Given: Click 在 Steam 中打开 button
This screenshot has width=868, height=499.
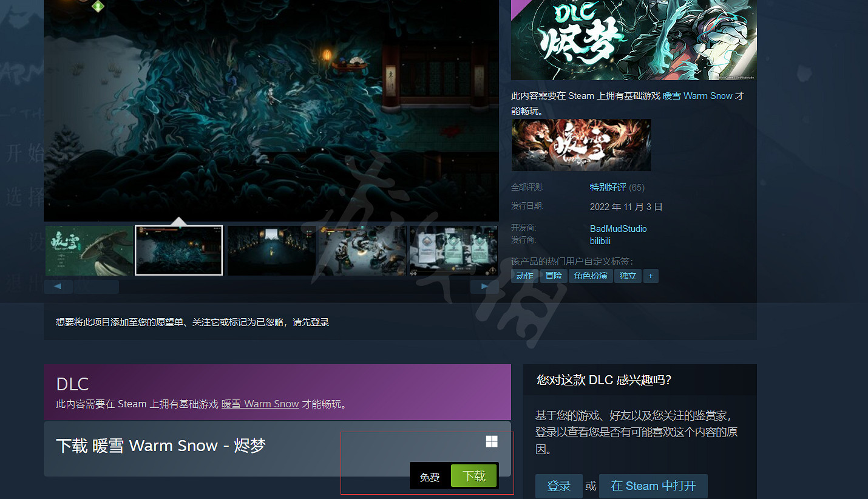Looking at the screenshot, I should 653,486.
